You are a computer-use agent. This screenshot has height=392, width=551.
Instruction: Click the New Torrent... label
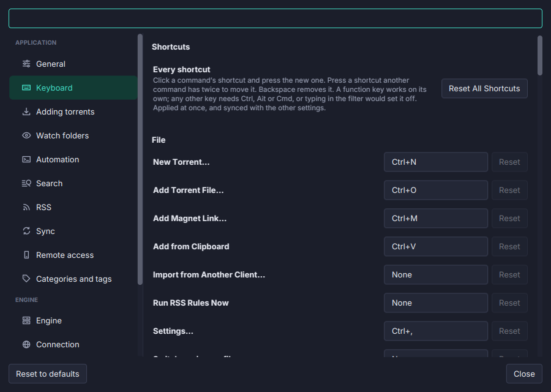(181, 162)
